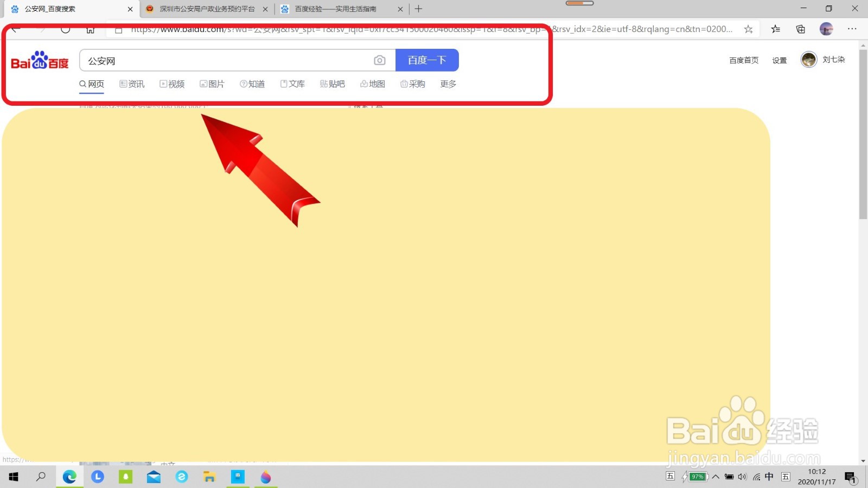Open the blue clock app in taskbar
The width and height of the screenshot is (868, 488).
click(98, 477)
